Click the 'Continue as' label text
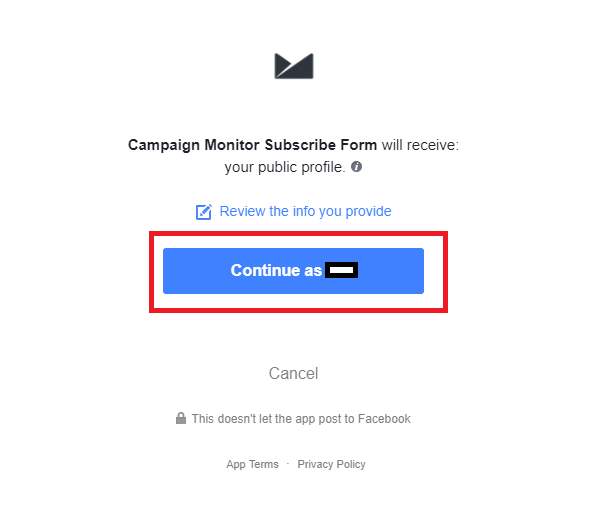 pos(276,270)
